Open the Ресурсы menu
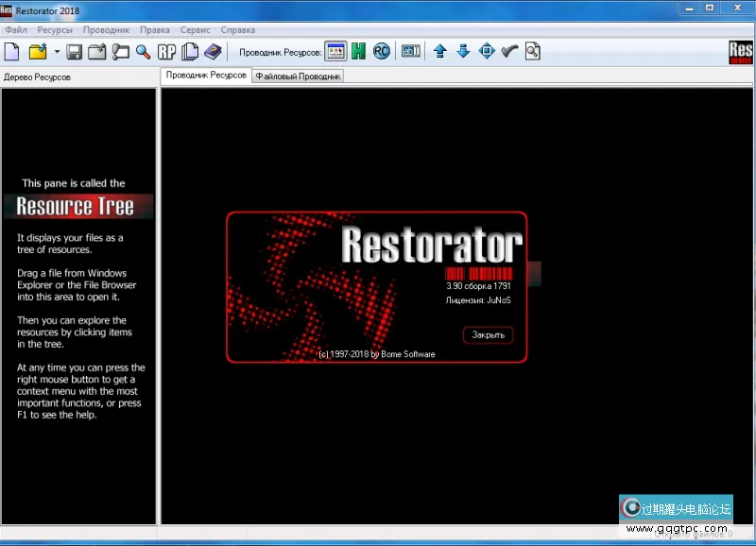Viewport: 756px width, 546px height. point(55,30)
